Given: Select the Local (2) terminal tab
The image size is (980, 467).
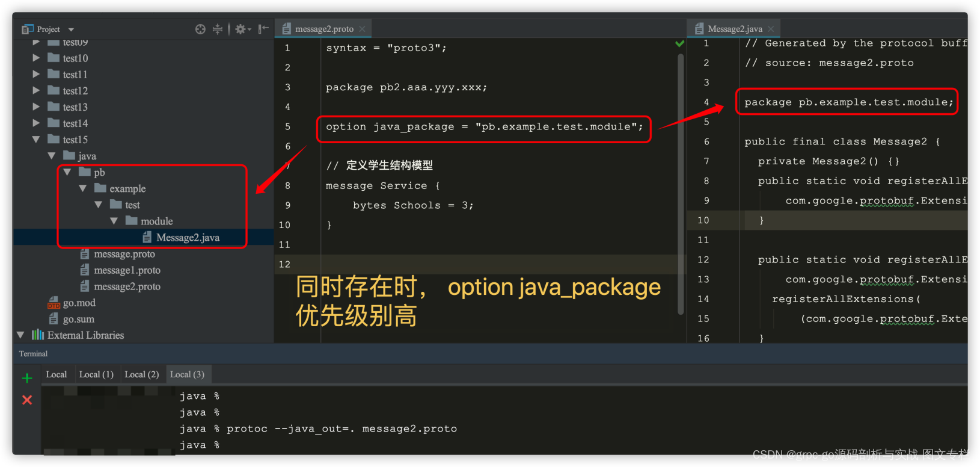Looking at the screenshot, I should 141,374.
